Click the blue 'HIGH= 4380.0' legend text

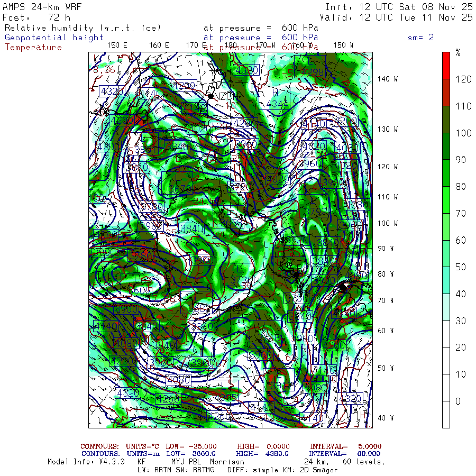262,454
